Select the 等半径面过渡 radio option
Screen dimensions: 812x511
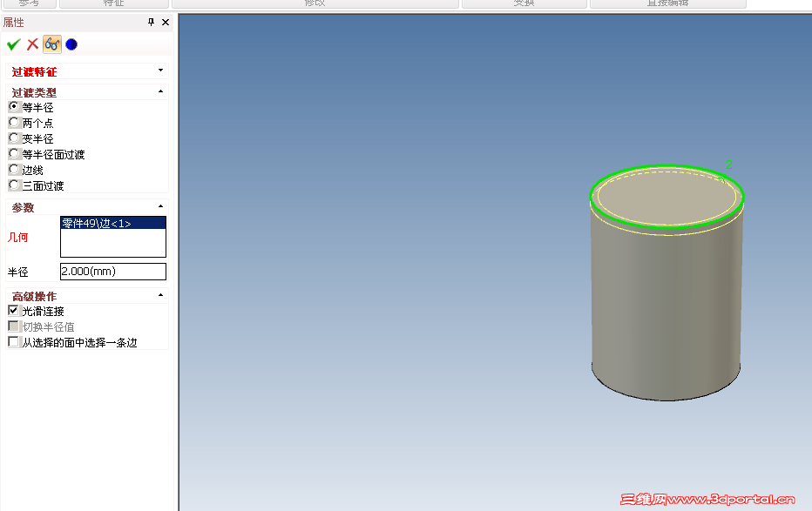(14, 153)
